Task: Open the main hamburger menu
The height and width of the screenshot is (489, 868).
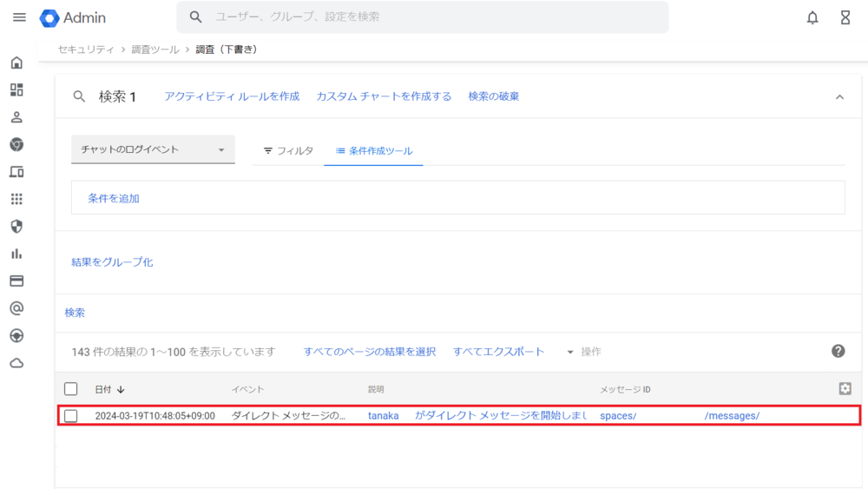Action: [x=19, y=17]
